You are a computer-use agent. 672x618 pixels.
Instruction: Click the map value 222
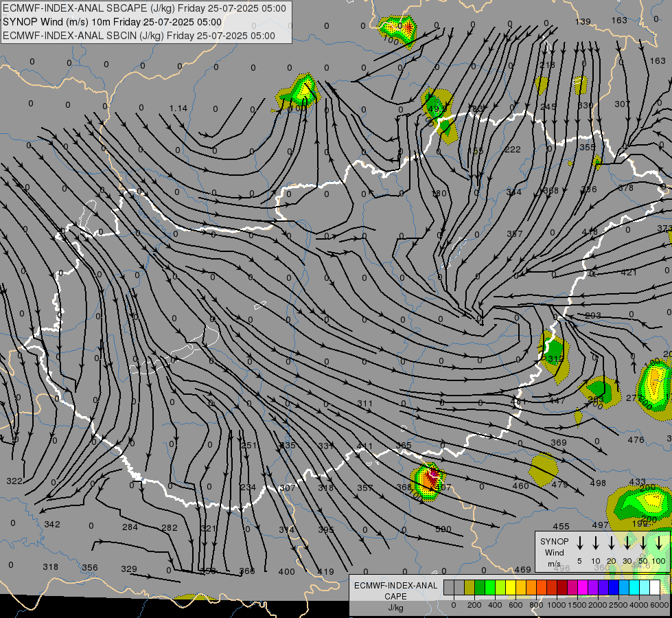513,149
